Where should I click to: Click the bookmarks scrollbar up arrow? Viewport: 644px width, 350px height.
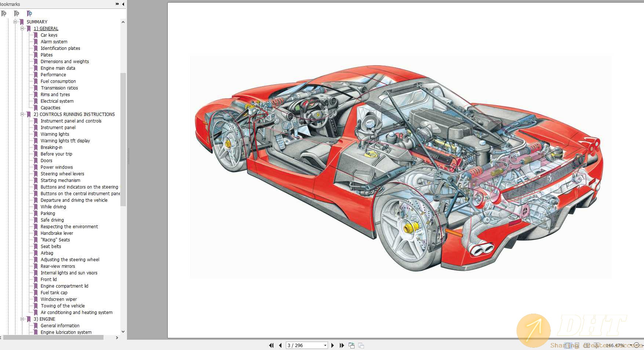123,22
